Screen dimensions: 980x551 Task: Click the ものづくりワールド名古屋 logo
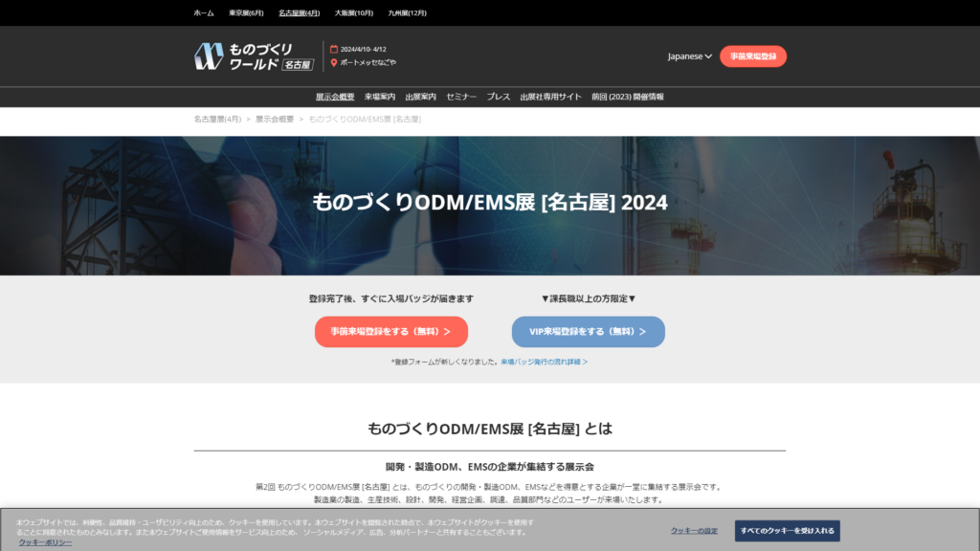[254, 56]
